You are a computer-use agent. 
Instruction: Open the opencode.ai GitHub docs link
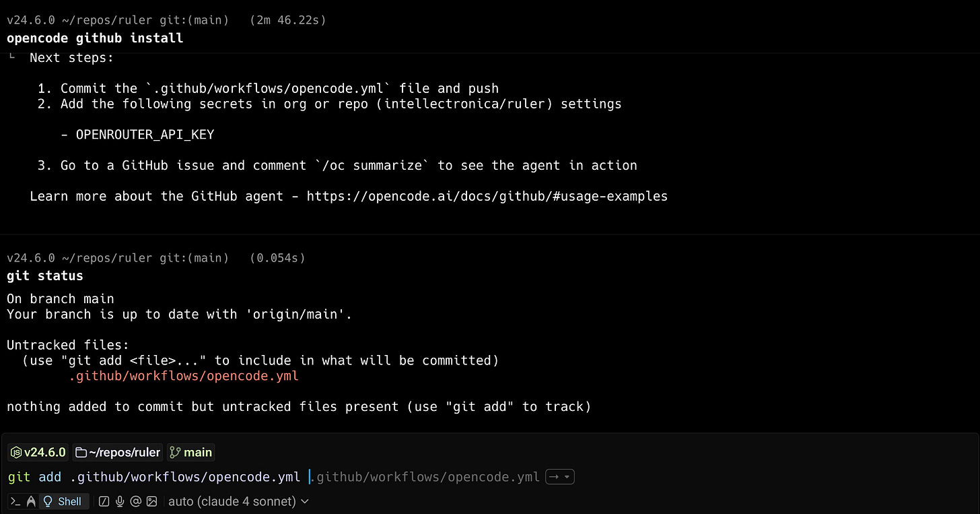487,196
